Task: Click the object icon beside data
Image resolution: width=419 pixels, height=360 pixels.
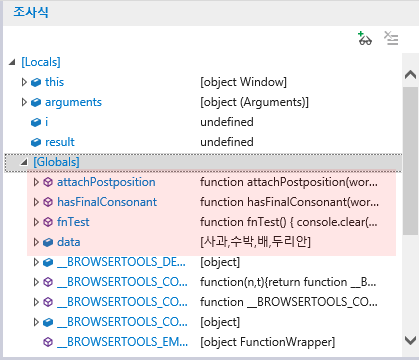Action: (x=48, y=242)
